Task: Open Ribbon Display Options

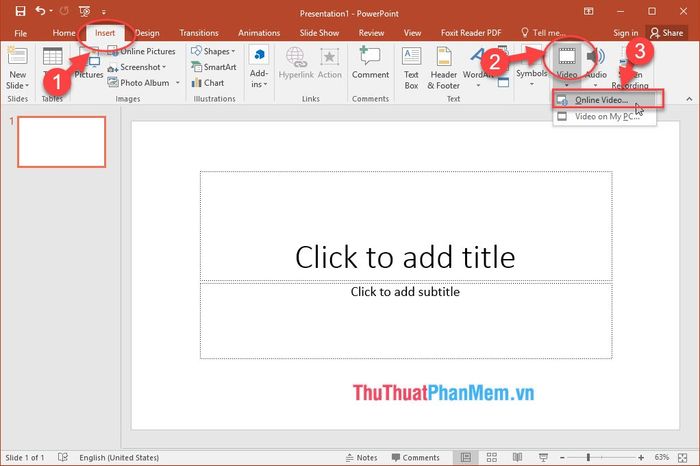Action: pyautogui.click(x=589, y=11)
